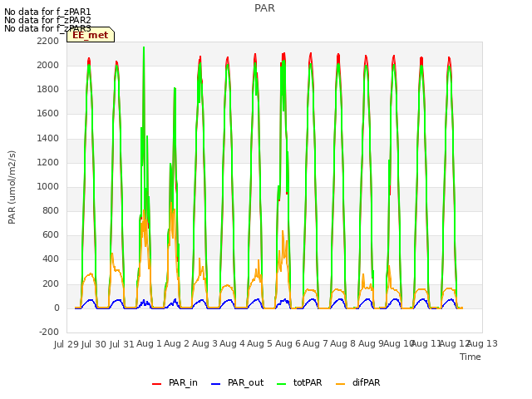Select the totPAR legend label

point(308,382)
